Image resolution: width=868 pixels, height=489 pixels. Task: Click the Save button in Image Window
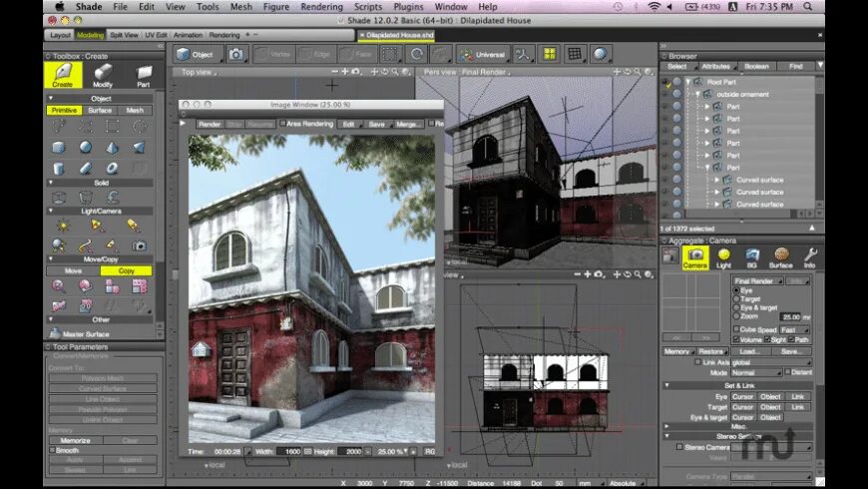[377, 124]
